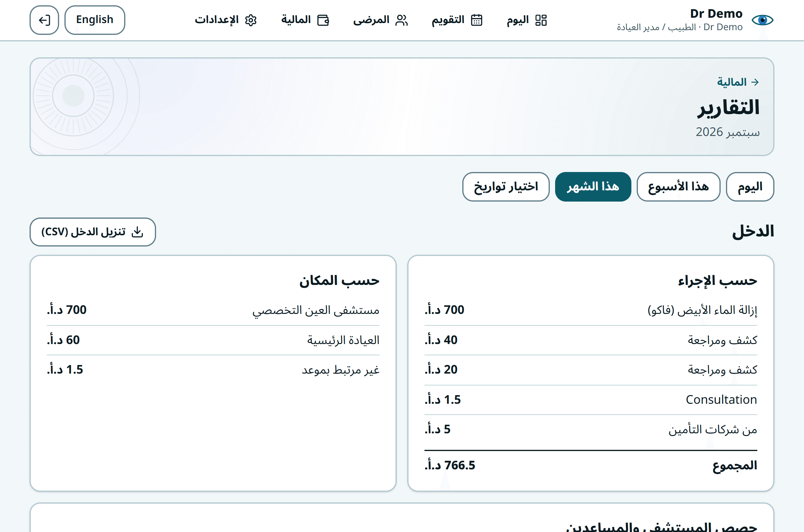Click the patients people icon
This screenshot has height=532, width=804.
402,20
